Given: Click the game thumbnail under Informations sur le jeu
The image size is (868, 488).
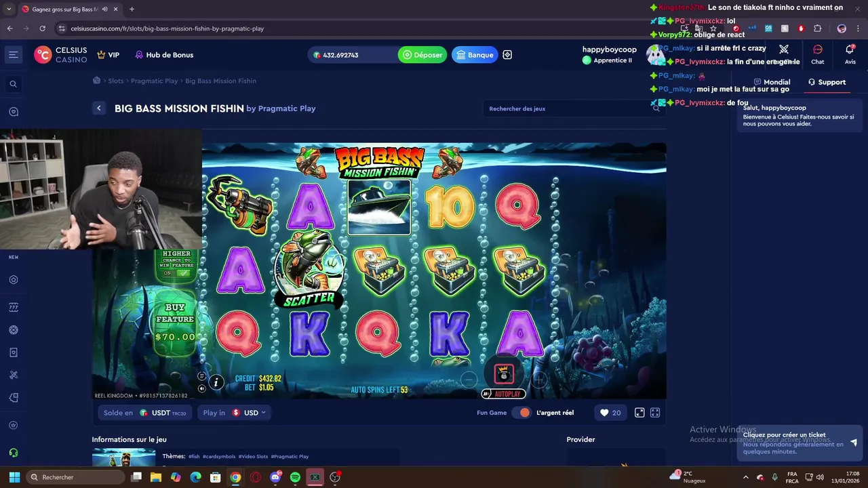Looking at the screenshot, I should point(123,457).
